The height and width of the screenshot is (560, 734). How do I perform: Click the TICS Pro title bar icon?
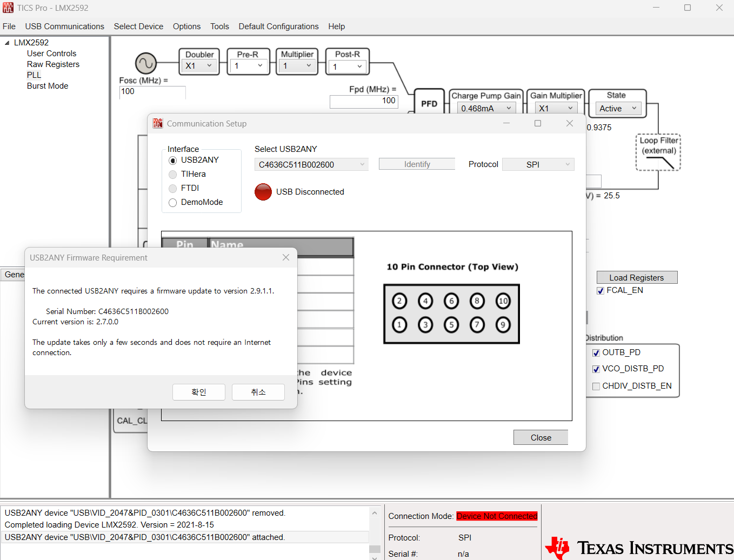click(8, 8)
